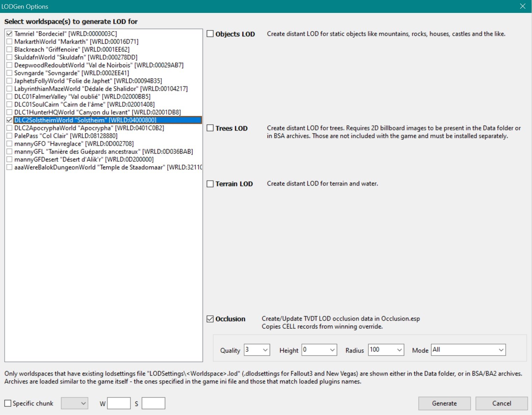Click the W coordinate input field
The width and height of the screenshot is (532, 415).
(119, 403)
